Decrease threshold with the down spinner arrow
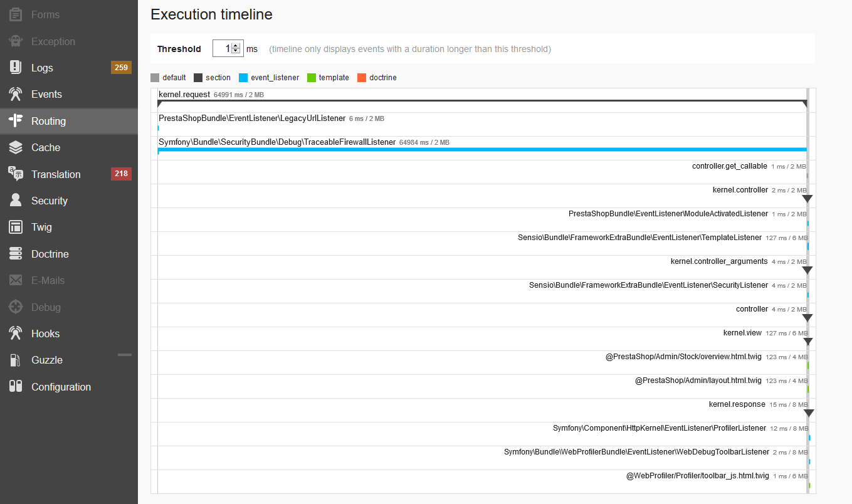This screenshot has height=504, width=852. (236, 51)
